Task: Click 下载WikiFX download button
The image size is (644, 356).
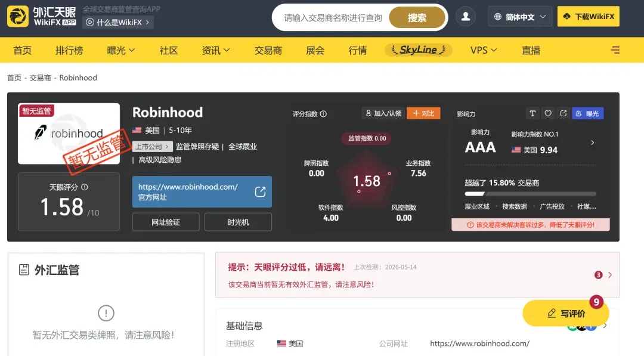Action: tap(588, 17)
